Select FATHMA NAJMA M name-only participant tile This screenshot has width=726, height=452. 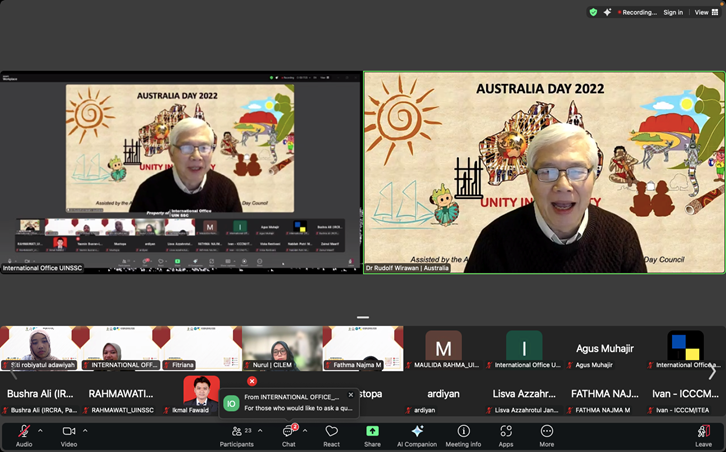(x=605, y=394)
